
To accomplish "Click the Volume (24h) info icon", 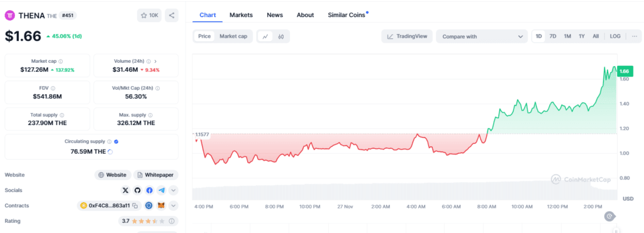I will [x=148, y=61].
